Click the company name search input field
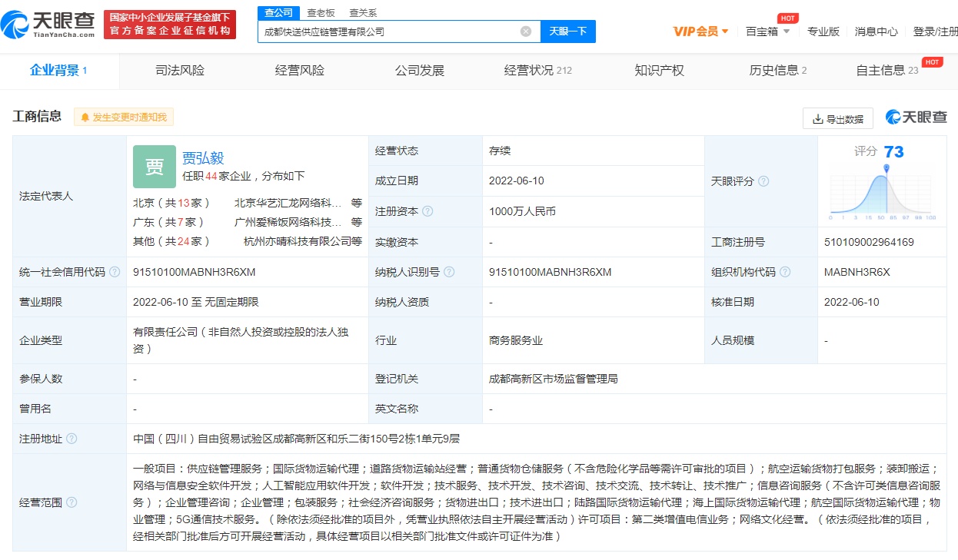Screen dimensions: 958x560 [x=390, y=31]
